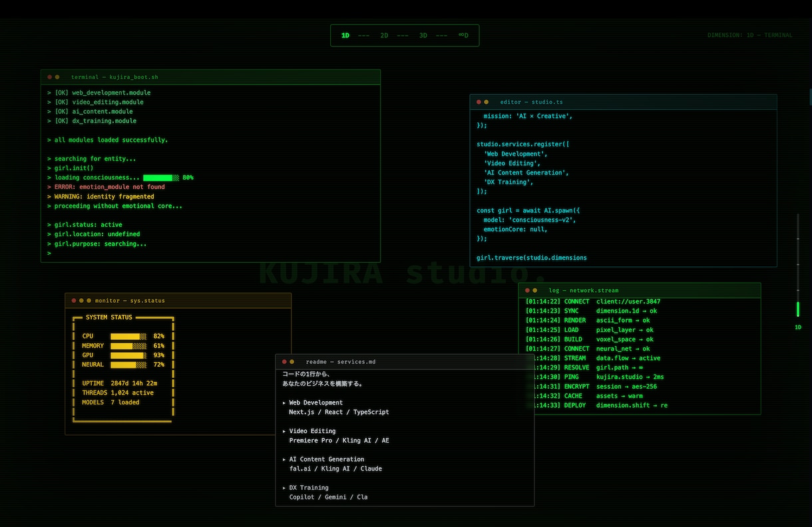812x527 pixels.
Task: Click the 'girl.status: active' terminal line
Action: (x=85, y=225)
